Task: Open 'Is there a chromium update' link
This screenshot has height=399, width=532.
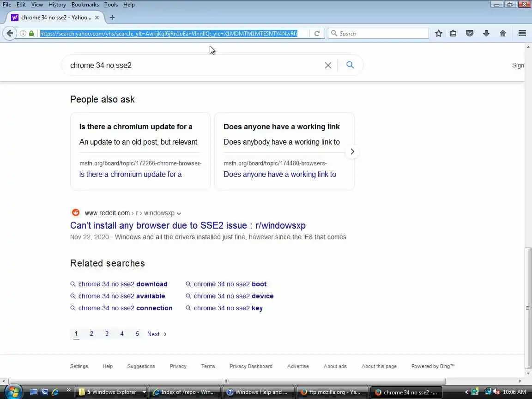Action: click(130, 175)
